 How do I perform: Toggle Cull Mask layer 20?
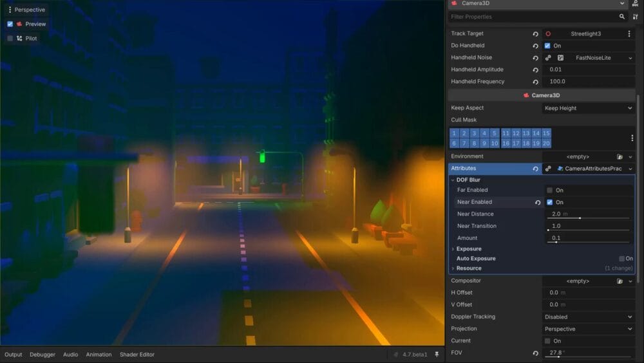(546, 144)
